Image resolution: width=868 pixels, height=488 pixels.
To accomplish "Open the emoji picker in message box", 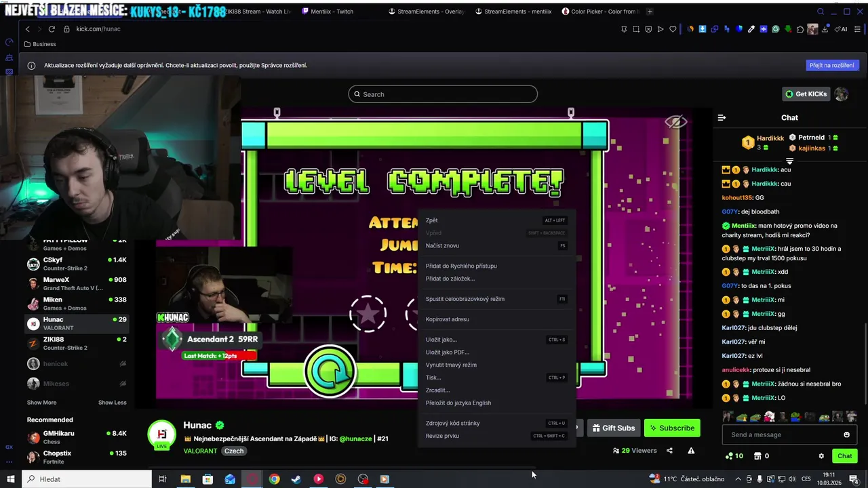I will (846, 434).
